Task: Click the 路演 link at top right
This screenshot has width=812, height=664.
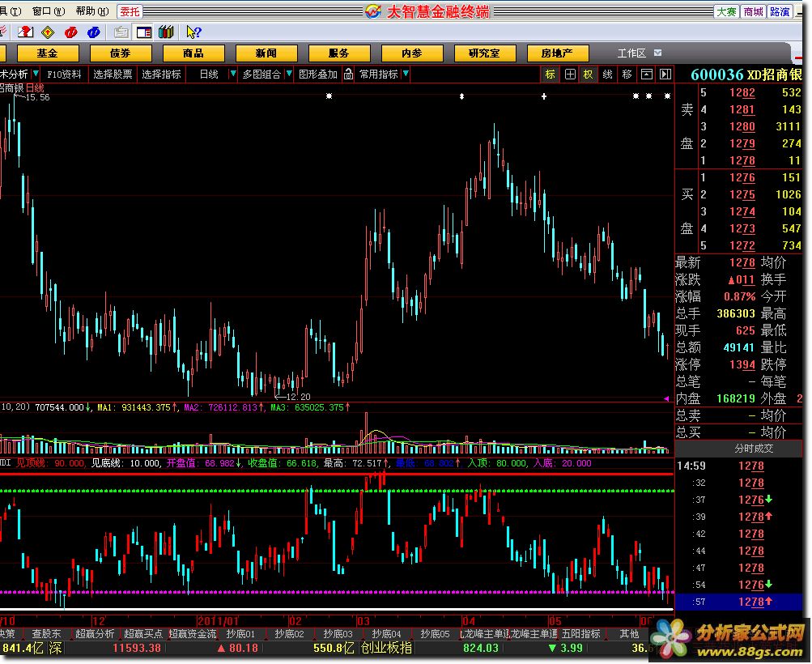Action: pyautogui.click(x=780, y=11)
